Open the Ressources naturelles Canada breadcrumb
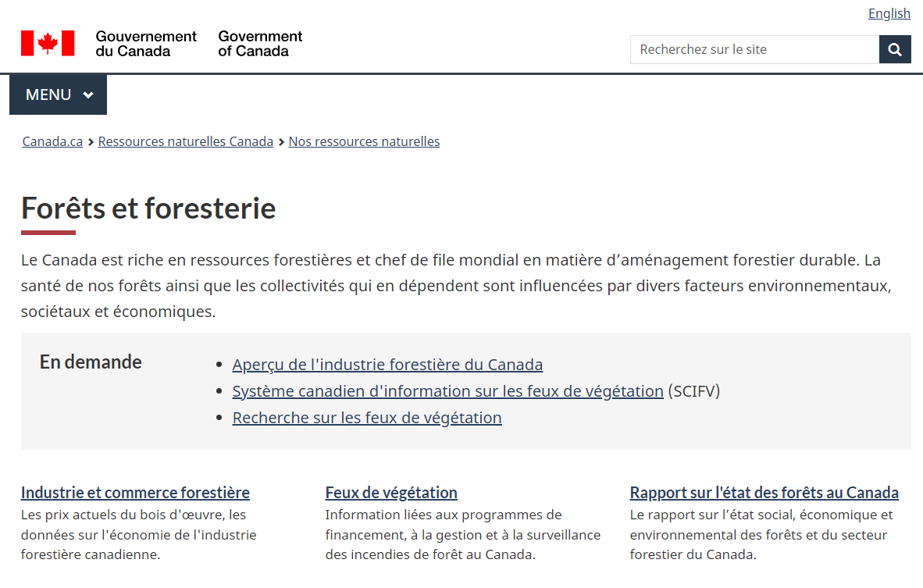 pos(185,141)
